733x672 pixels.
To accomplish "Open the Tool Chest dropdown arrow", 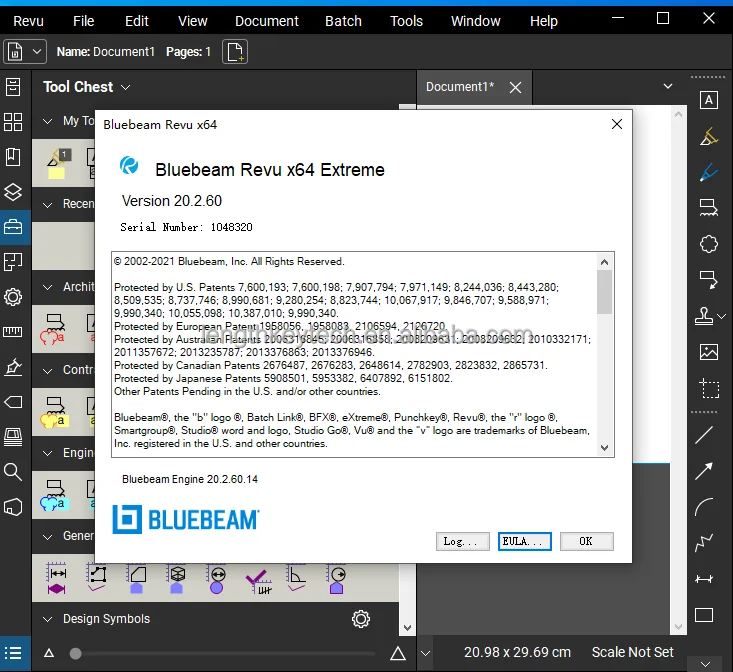I will (x=125, y=87).
